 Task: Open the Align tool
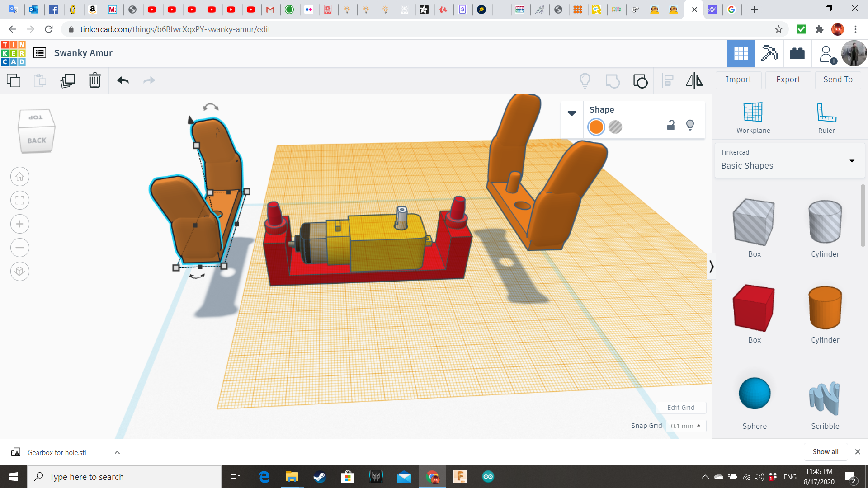point(668,81)
